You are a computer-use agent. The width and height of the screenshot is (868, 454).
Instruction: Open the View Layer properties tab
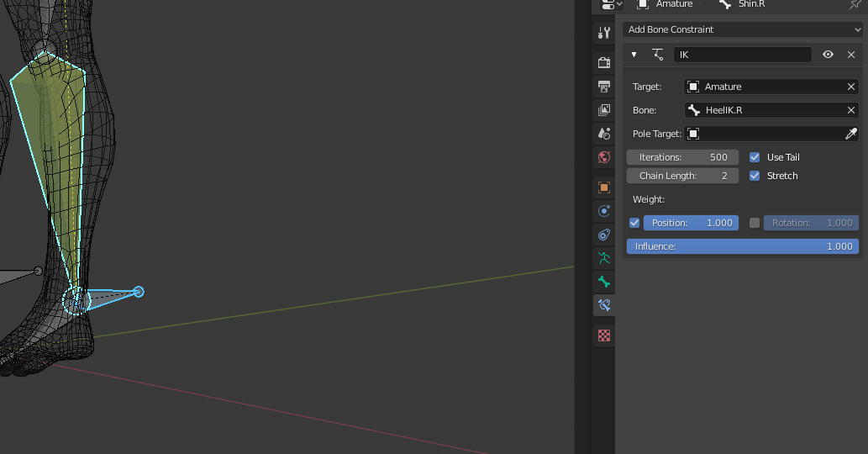(604, 109)
